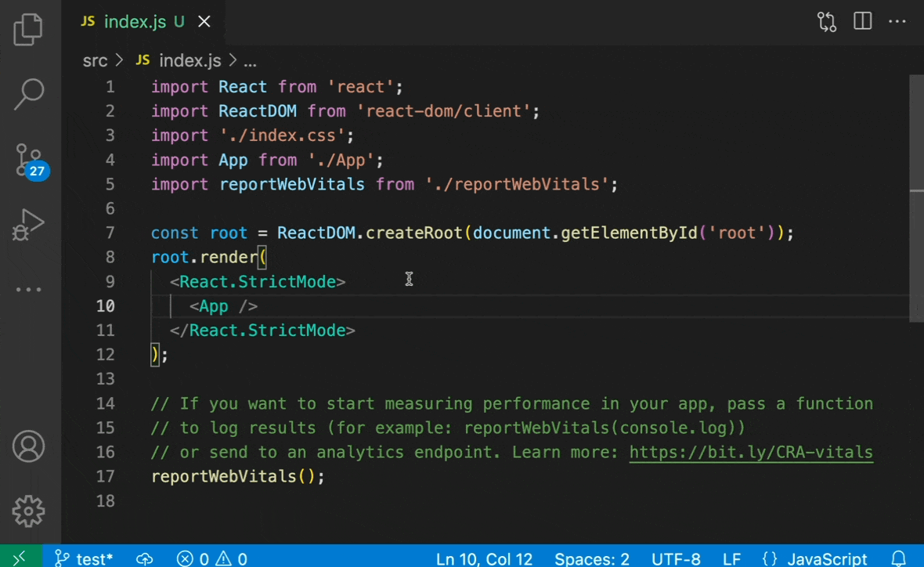Open Source Control with 27 changes badge
Image resolution: width=924 pixels, height=567 pixels.
click(29, 160)
